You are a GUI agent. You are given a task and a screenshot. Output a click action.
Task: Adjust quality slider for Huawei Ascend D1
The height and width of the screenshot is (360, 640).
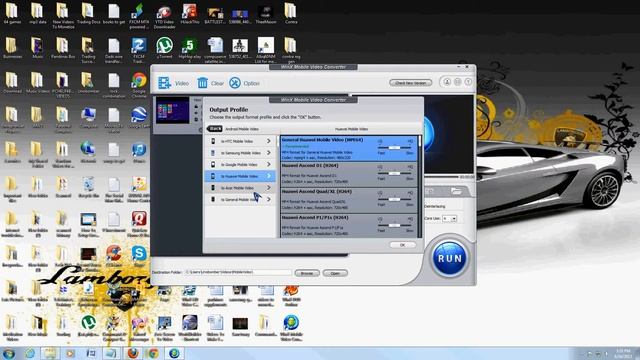click(395, 173)
